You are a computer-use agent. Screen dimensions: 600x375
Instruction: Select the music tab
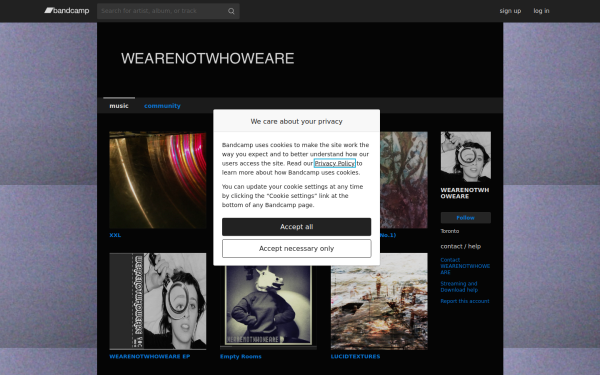click(x=119, y=106)
